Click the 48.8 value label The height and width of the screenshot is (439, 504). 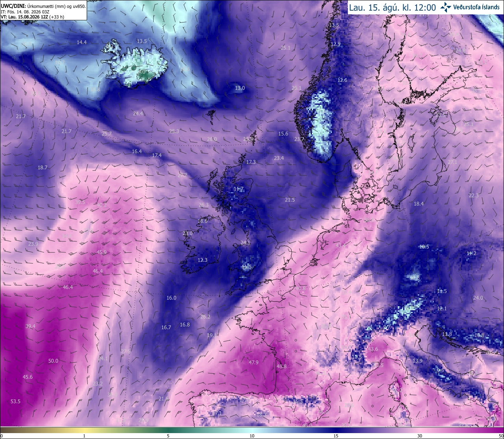pyautogui.click(x=282, y=366)
